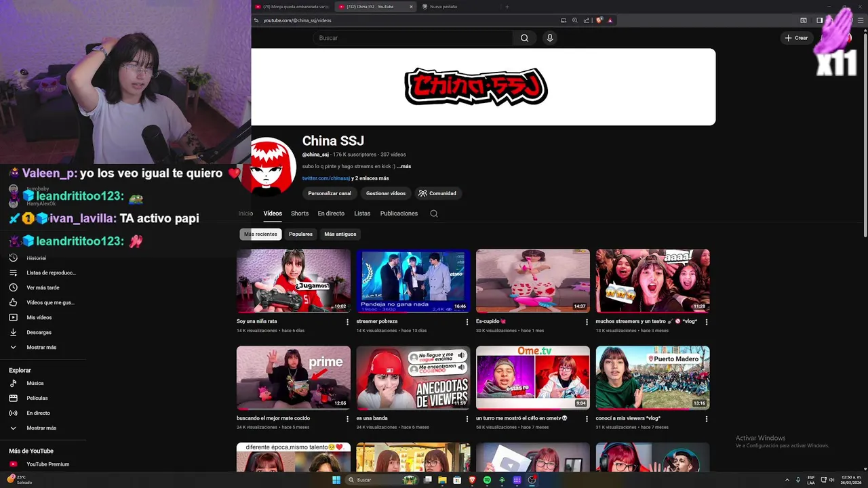Image resolution: width=868 pixels, height=488 pixels.
Task: Switch to the Listas channel tab
Action: [362, 213]
